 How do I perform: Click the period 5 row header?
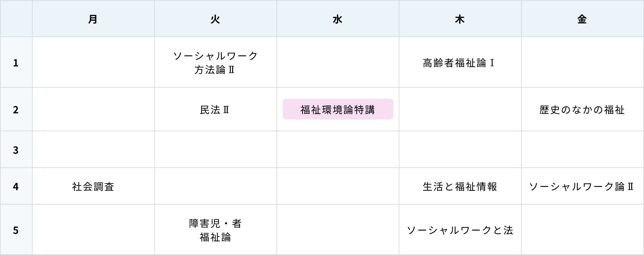tap(16, 230)
